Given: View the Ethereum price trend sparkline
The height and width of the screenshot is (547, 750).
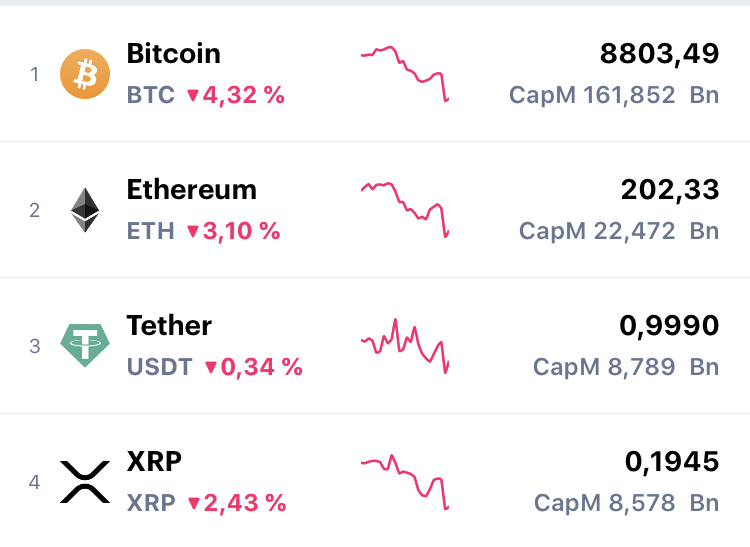Looking at the screenshot, I should (x=405, y=209).
